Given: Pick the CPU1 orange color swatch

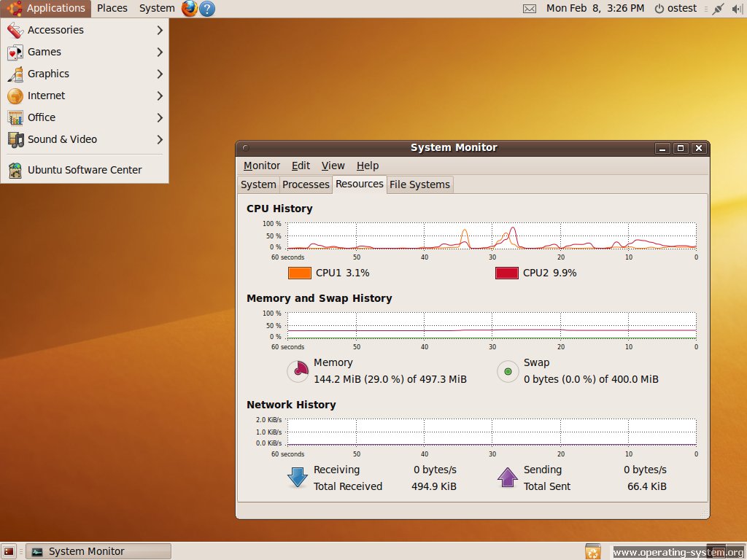Looking at the screenshot, I should [300, 273].
